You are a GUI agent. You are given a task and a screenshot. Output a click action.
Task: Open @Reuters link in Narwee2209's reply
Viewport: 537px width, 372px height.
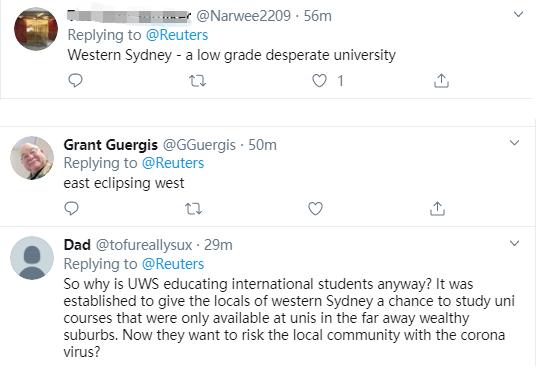(x=177, y=35)
